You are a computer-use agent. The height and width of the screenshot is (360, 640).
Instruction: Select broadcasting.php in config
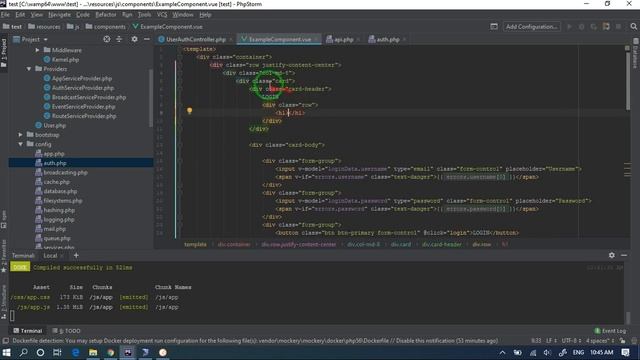[65, 173]
